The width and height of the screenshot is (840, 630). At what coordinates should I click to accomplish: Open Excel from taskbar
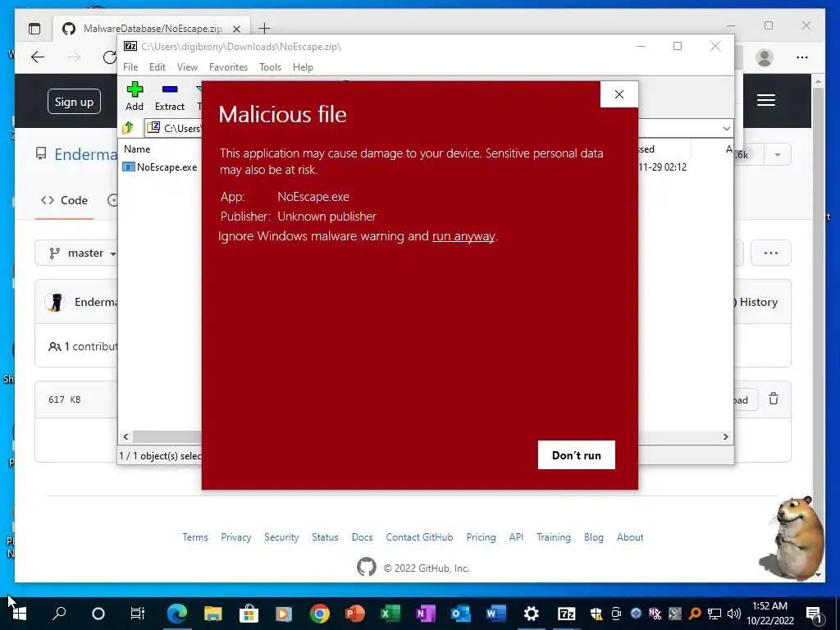coord(390,614)
